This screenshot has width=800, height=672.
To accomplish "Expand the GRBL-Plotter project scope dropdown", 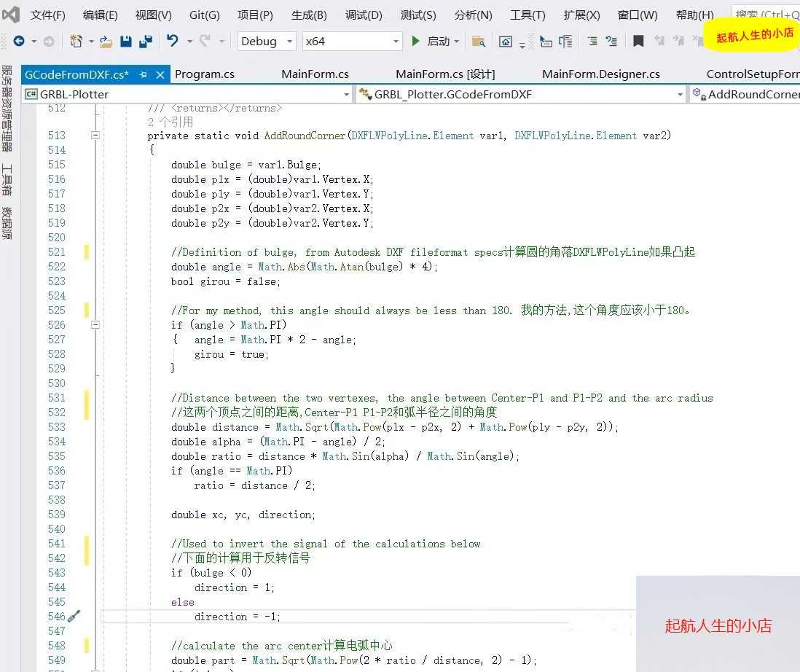I will (x=188, y=95).
